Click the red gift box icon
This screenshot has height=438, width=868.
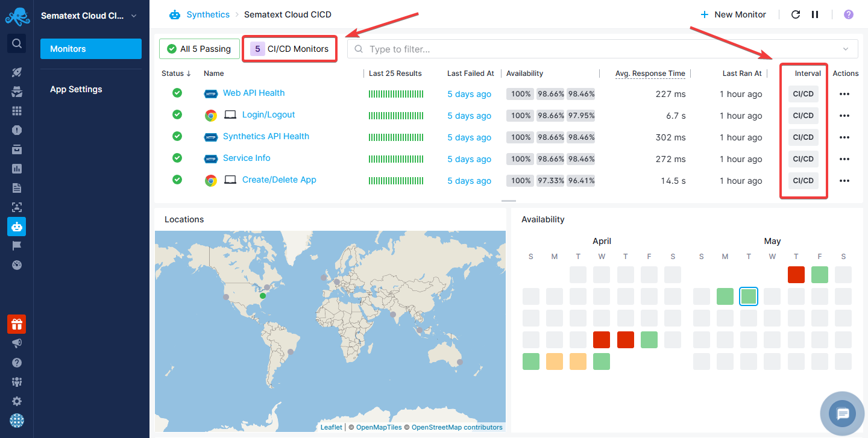(17, 324)
